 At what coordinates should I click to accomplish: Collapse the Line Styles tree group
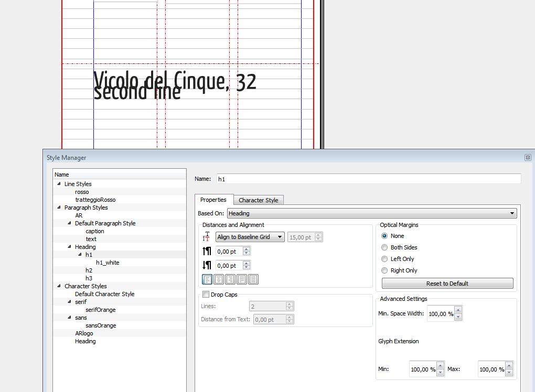point(59,184)
